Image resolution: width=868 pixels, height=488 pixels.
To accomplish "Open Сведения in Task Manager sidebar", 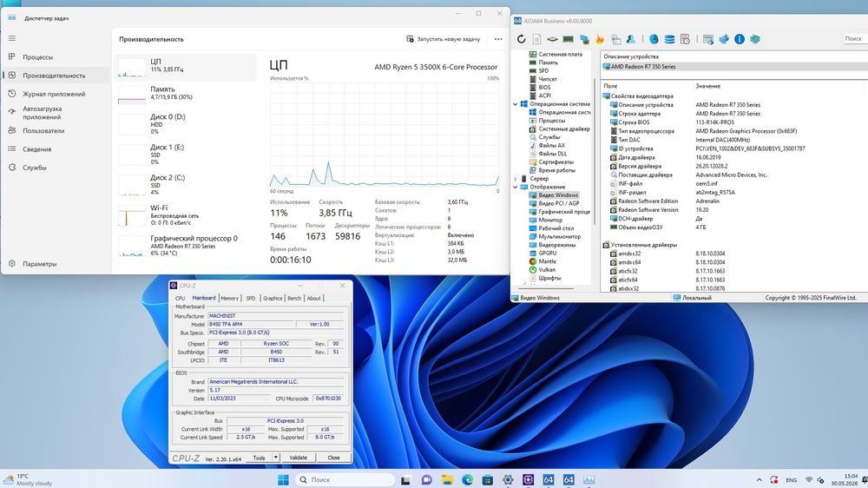I will 56,149.
